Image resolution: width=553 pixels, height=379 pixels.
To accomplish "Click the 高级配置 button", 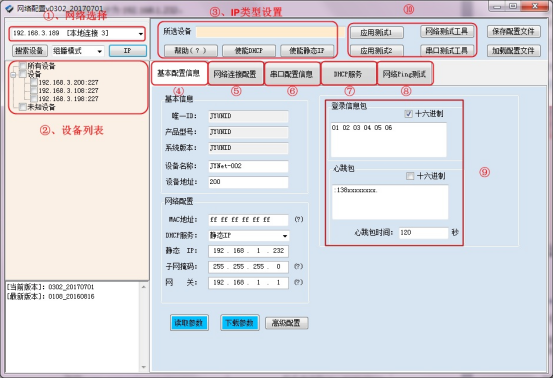I will pyautogui.click(x=286, y=323).
